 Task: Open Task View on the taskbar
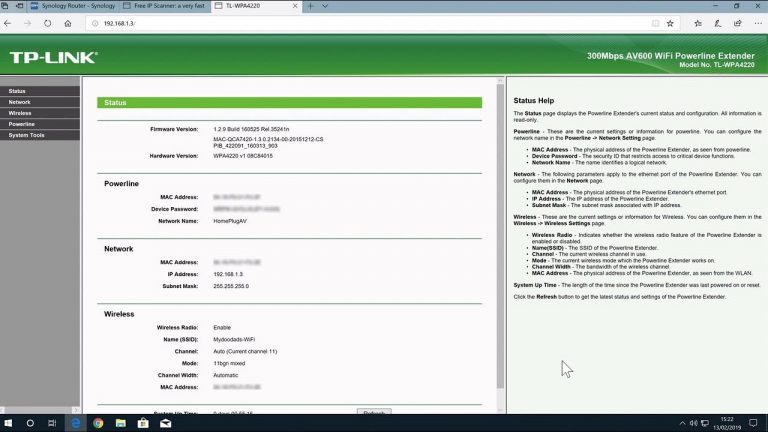pyautogui.click(x=52, y=423)
